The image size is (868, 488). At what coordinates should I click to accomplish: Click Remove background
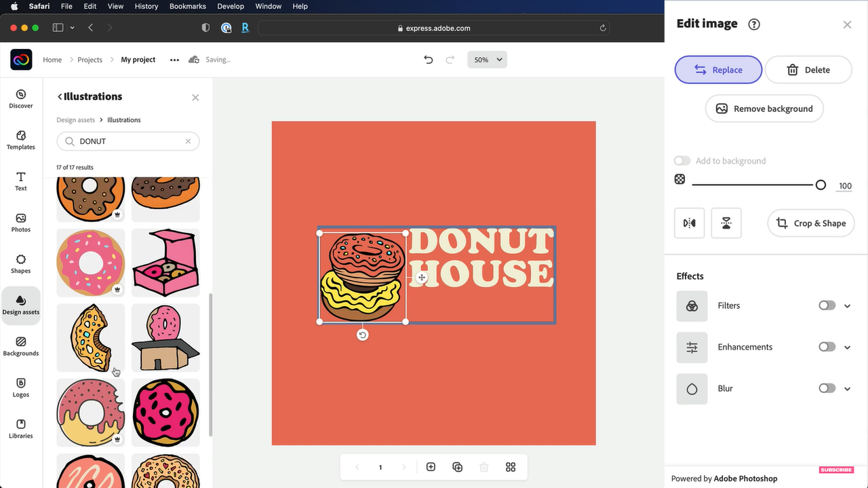764,109
